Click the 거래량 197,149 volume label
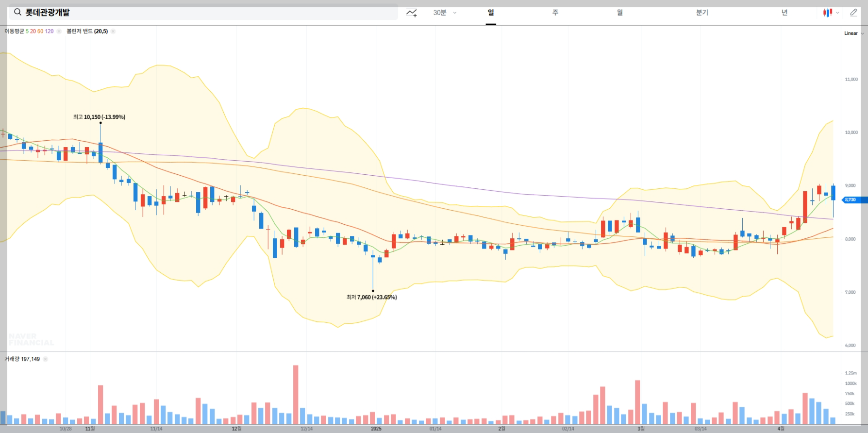 (x=22, y=359)
